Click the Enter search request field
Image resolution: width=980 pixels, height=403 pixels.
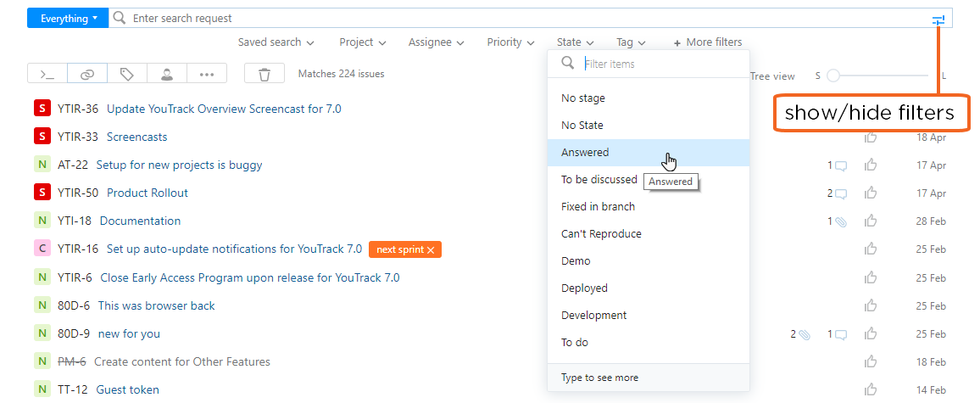(509, 18)
